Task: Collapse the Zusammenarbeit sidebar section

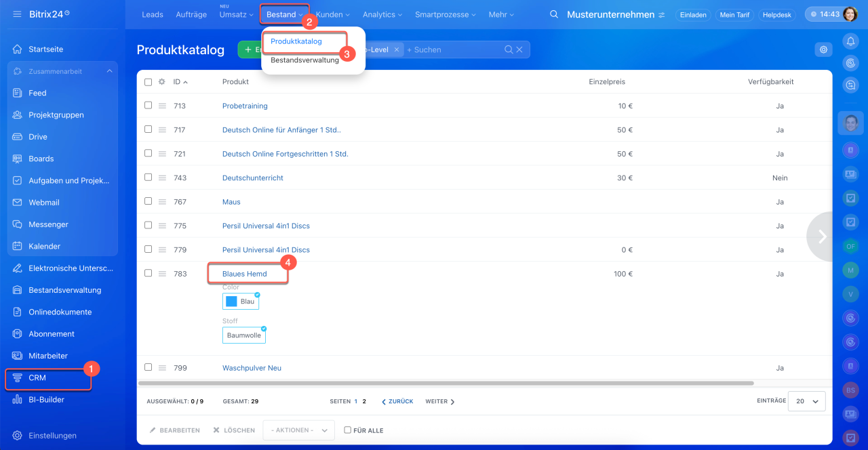Action: [109, 71]
